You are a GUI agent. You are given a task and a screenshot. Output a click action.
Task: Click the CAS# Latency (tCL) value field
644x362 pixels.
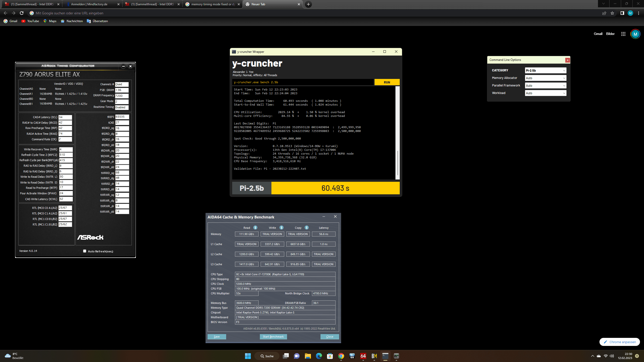65,117
